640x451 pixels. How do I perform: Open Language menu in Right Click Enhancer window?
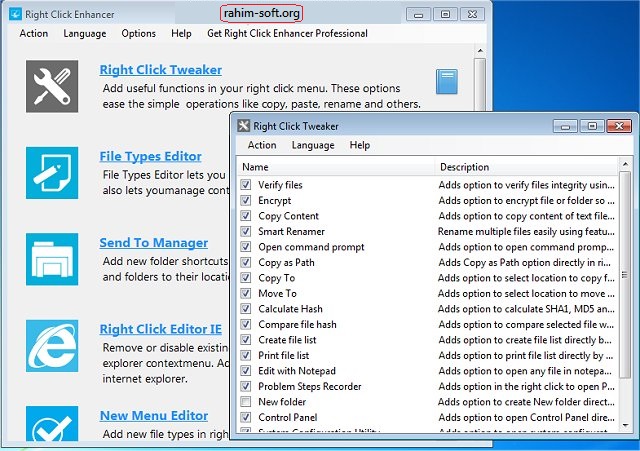coord(84,33)
